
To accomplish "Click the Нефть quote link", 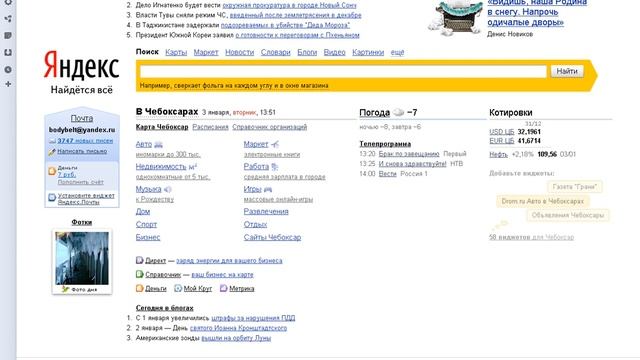I will coord(498,154).
